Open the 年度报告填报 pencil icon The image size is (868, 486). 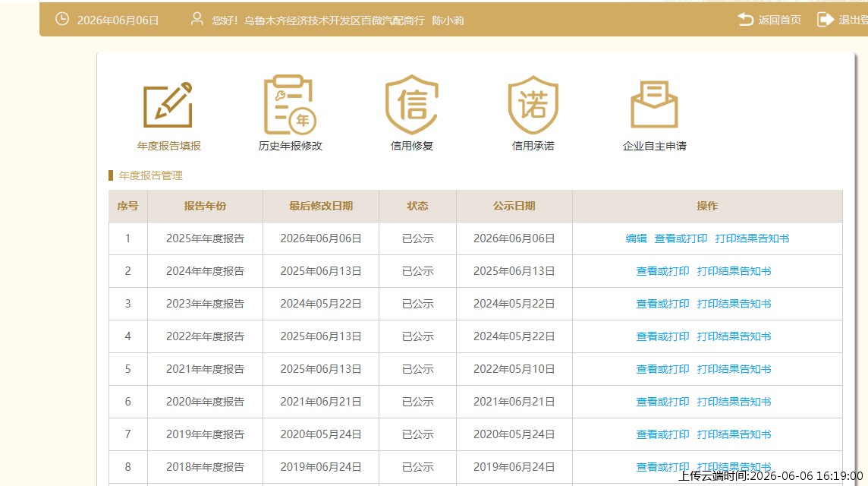(x=168, y=105)
